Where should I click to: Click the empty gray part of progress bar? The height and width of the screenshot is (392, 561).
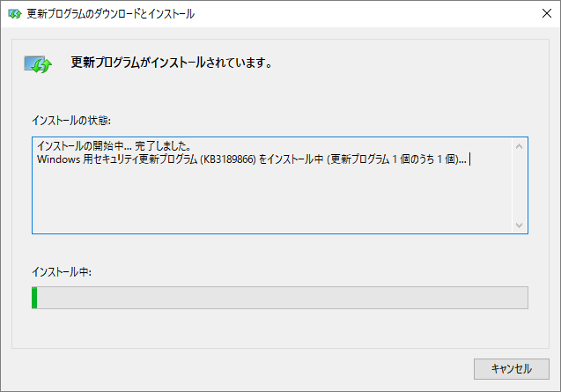(282, 298)
